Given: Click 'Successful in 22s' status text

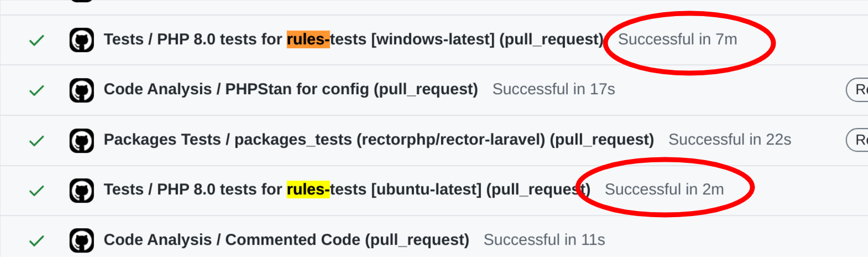Looking at the screenshot, I should coord(730,140).
